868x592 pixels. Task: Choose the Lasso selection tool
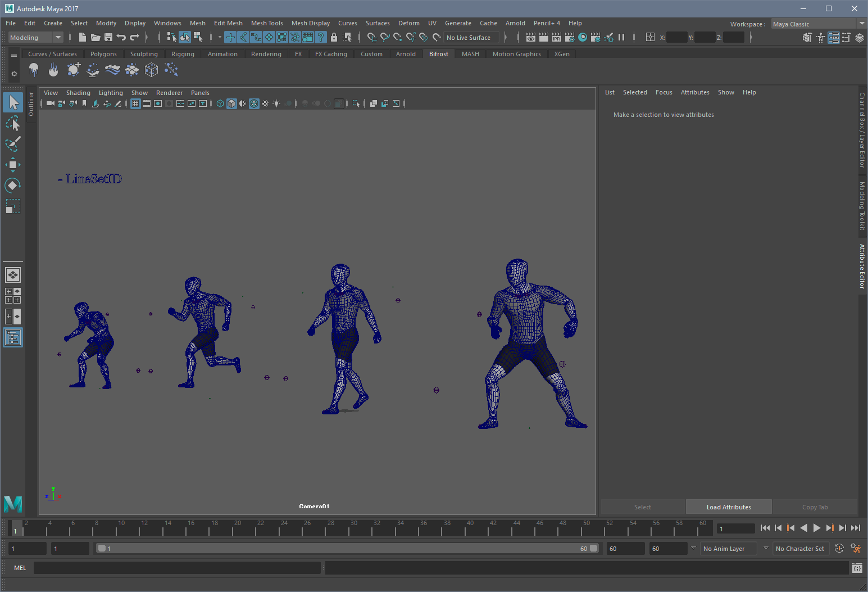(x=12, y=124)
